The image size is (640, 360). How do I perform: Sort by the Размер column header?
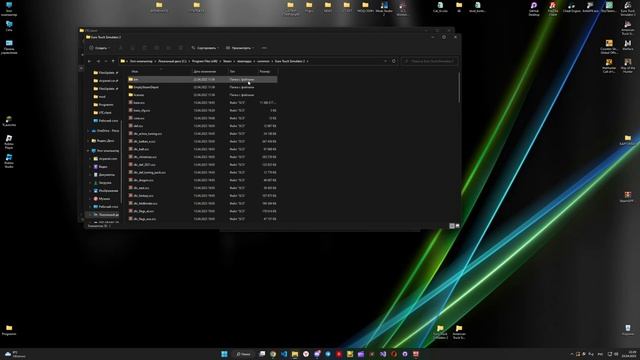point(268,71)
